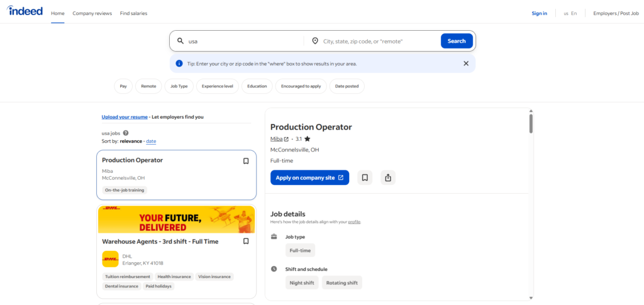The height and width of the screenshot is (305, 644).
Task: Dismiss the location tip banner
Action: point(466,64)
